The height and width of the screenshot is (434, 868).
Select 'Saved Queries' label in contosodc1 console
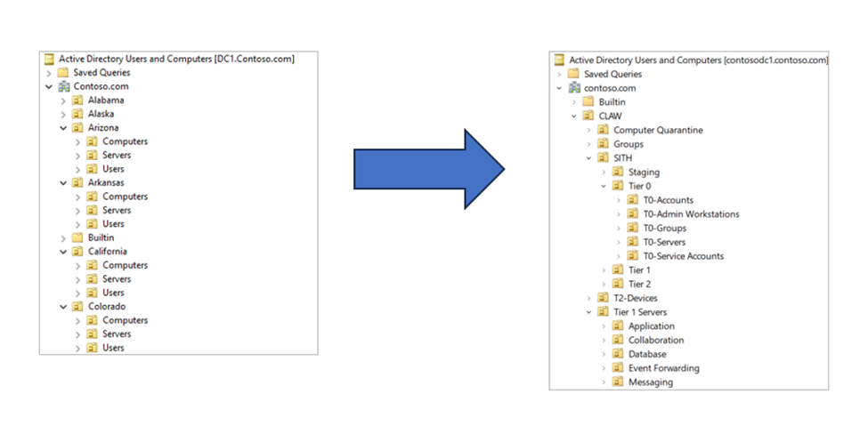(x=612, y=74)
